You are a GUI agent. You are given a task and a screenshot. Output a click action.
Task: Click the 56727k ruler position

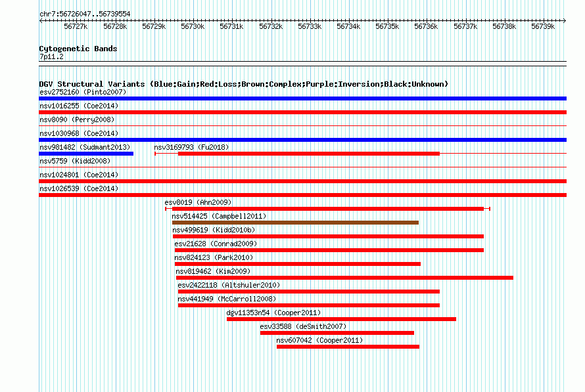[76, 27]
